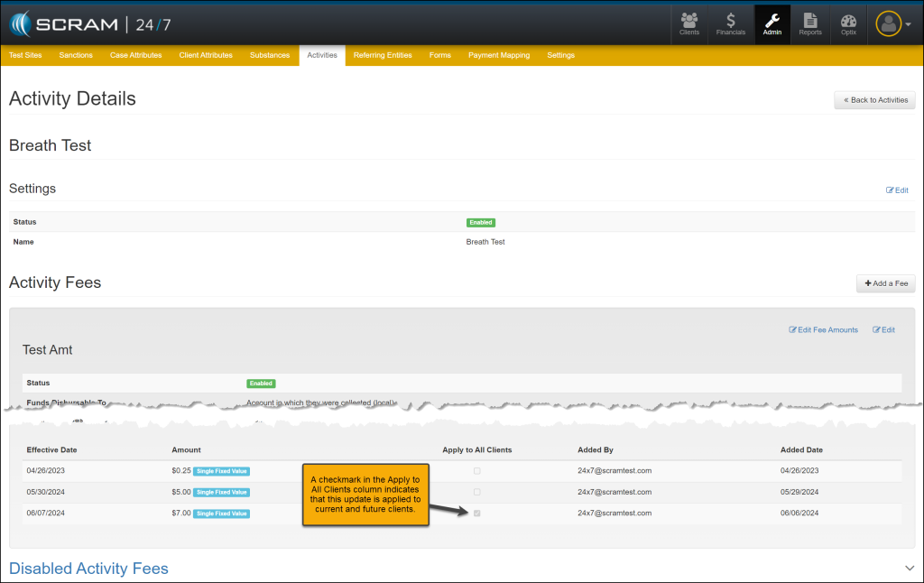Toggle Apply to All Clients for 06/07/2024 fee
The height and width of the screenshot is (583, 924).
tap(477, 514)
